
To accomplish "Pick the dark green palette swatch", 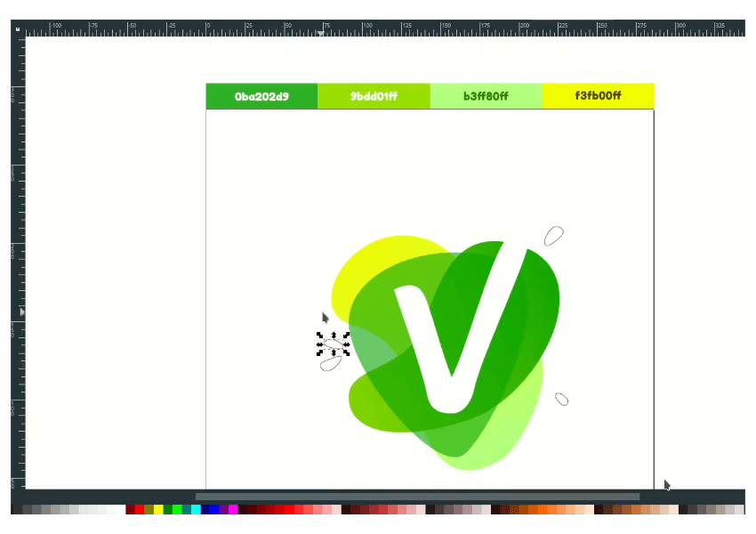I will pyautogui.click(x=168, y=509).
